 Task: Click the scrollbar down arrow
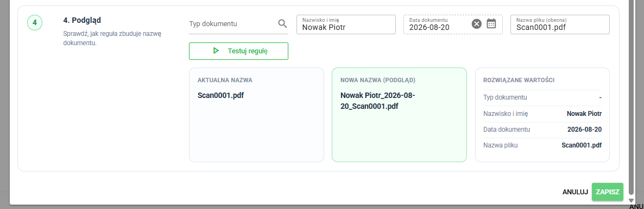[632, 201]
